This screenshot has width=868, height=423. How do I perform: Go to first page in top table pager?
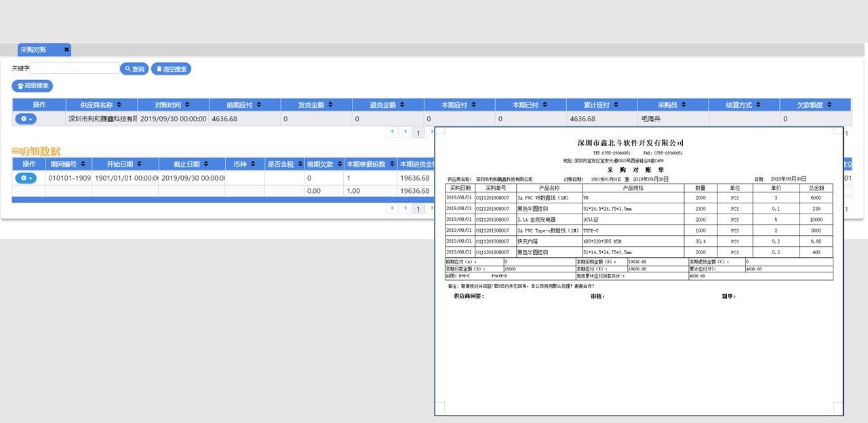(x=392, y=132)
